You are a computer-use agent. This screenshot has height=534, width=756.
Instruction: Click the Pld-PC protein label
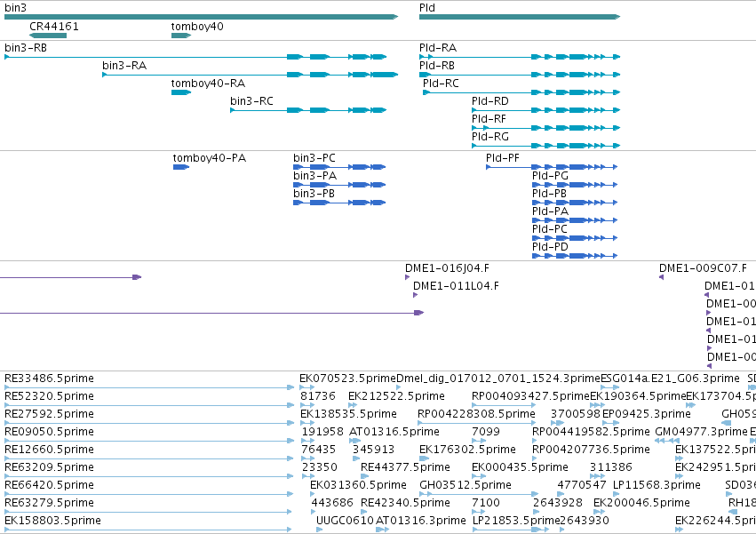coord(550,229)
